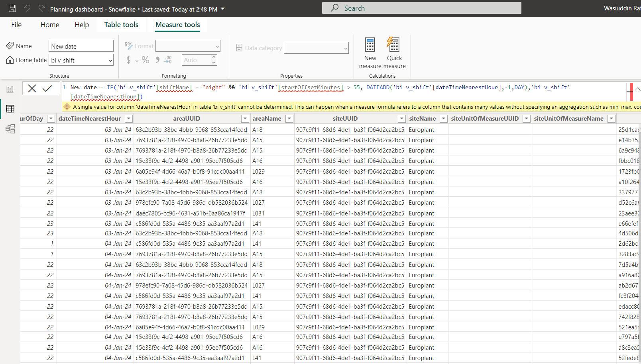Open the dateTimeNearestHour column filter dropdown
641x364 pixels.
129,119
